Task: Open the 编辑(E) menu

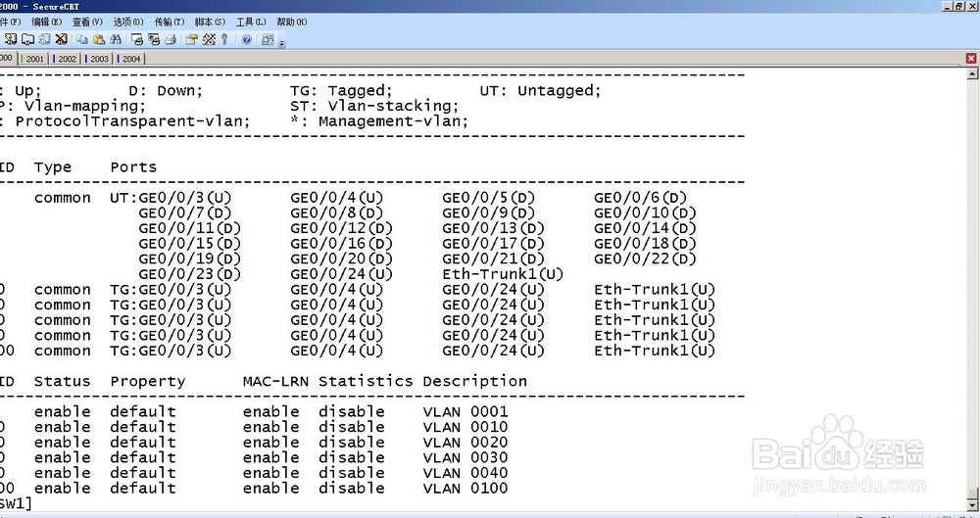Action: pyautogui.click(x=45, y=22)
